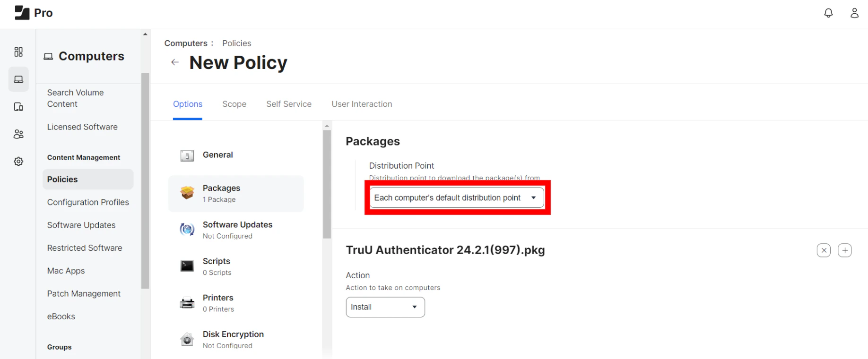Click the sidebar vertical scrollbar thumb
Screen dimensions: 868x359
[145, 180]
